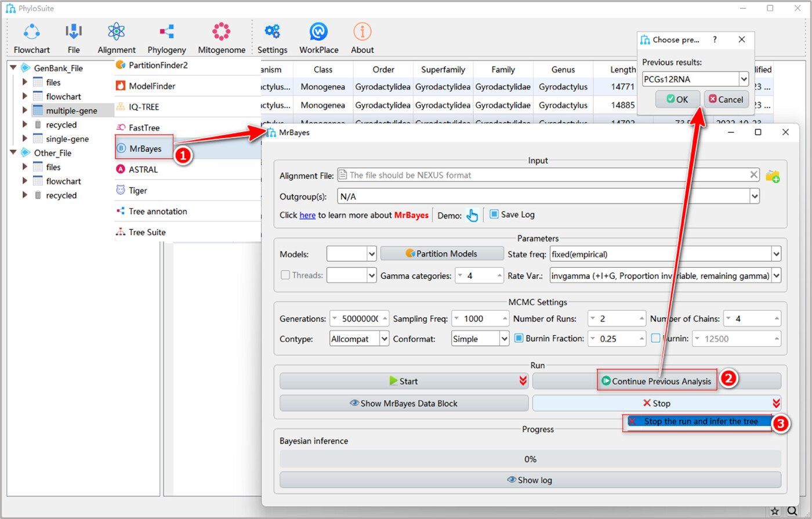Collapse the Other_File tree node
This screenshot has width=812, height=519.
tap(13, 153)
